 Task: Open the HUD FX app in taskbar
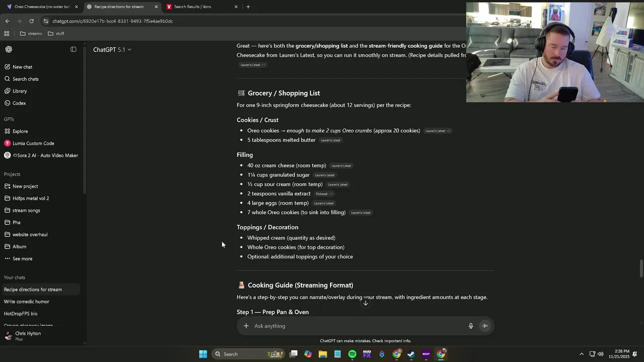367,354
